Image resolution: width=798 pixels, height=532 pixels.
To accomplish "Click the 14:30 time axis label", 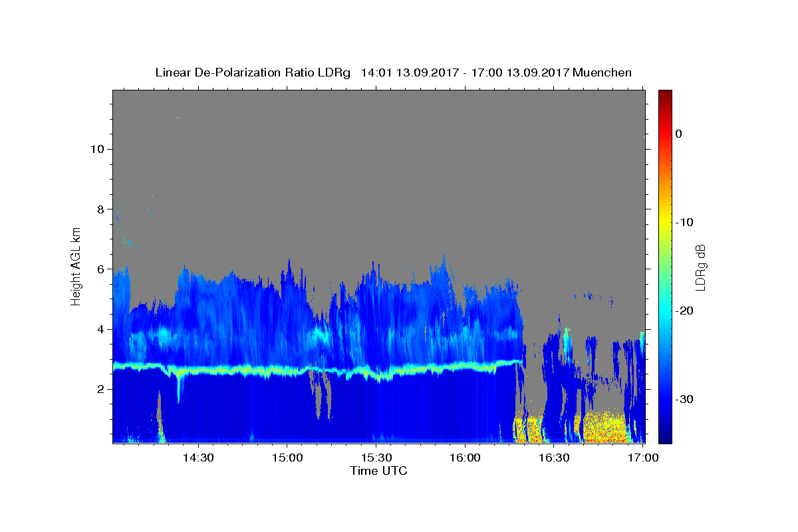I will tap(198, 458).
